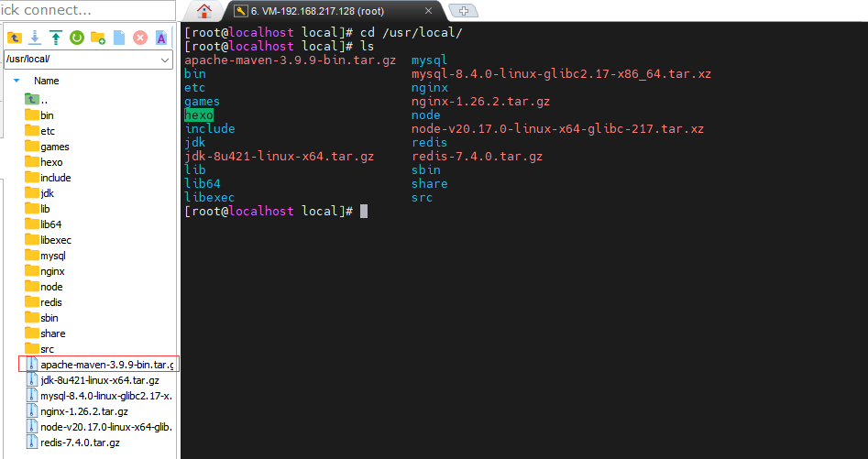Click mysql-8.4.0-linux-glibc2.17-x86_64.tar.xz in terminal
Image resolution: width=868 pixels, height=459 pixels.
(561, 74)
